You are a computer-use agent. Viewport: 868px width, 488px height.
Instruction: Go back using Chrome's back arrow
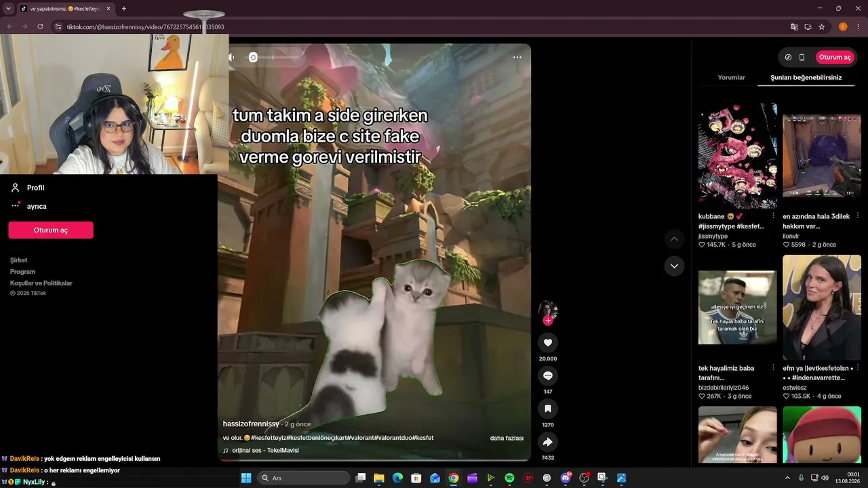(x=9, y=27)
